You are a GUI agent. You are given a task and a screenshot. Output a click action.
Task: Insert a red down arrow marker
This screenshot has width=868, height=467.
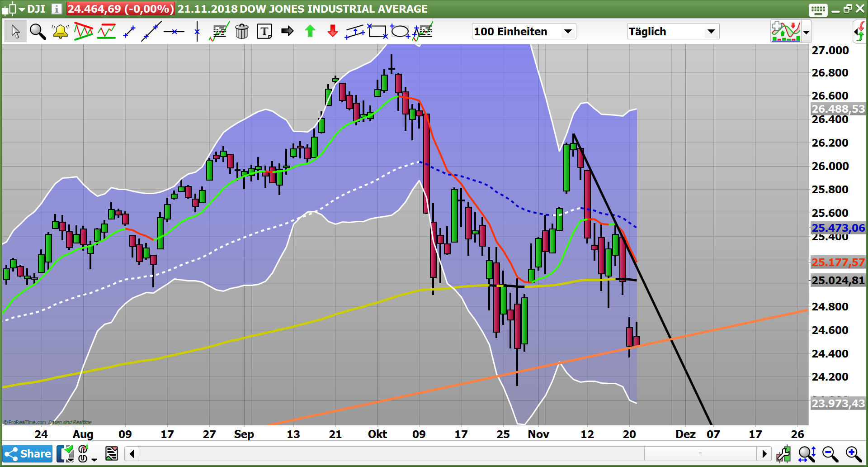[333, 31]
